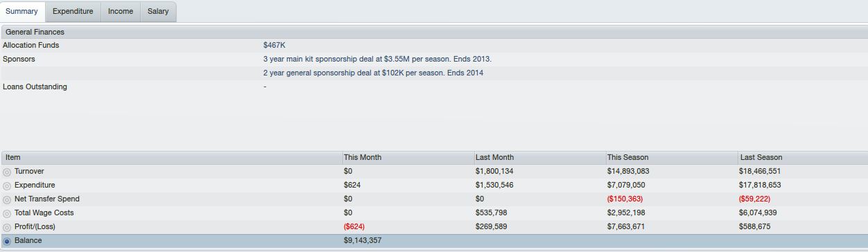This screenshot has height=252, width=868.
Task: Click the main kit sponsorship deal text
Action: (x=377, y=59)
